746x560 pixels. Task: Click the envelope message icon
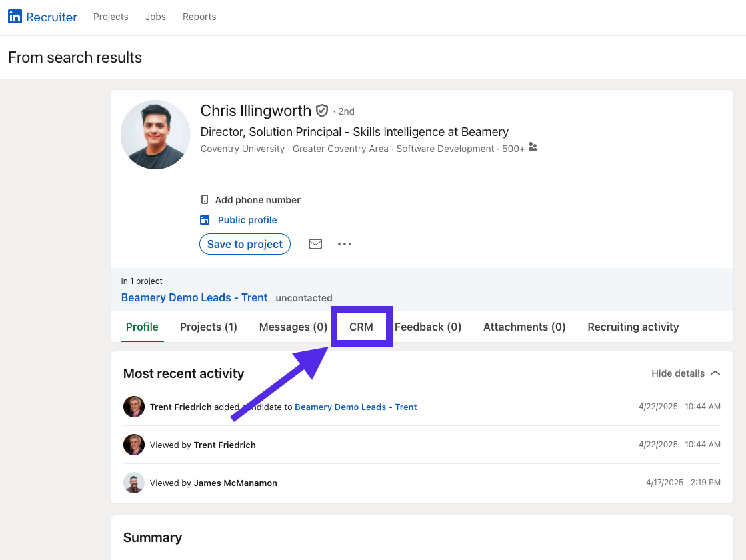[315, 244]
